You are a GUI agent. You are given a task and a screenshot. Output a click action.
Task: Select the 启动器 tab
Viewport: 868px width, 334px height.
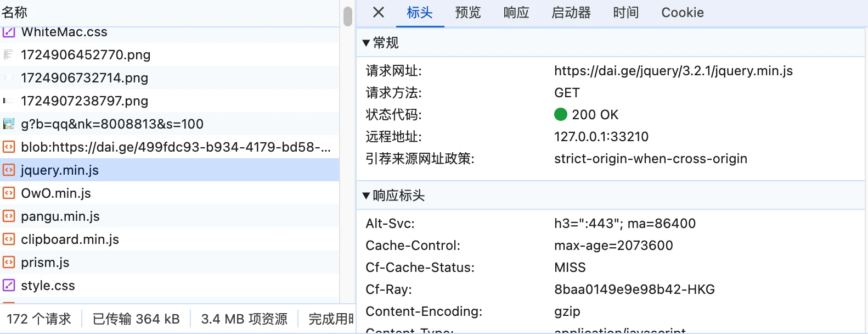click(571, 13)
